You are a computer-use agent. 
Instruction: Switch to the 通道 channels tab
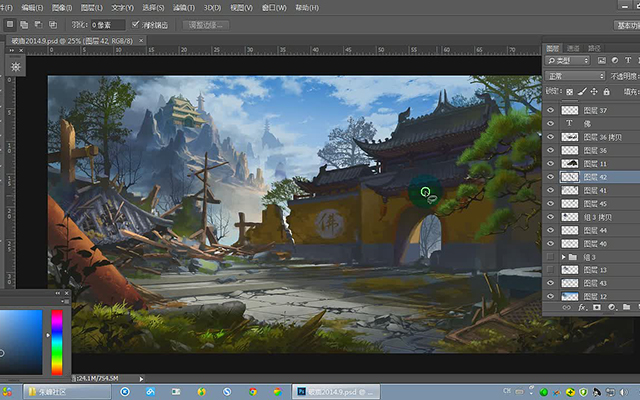573,48
